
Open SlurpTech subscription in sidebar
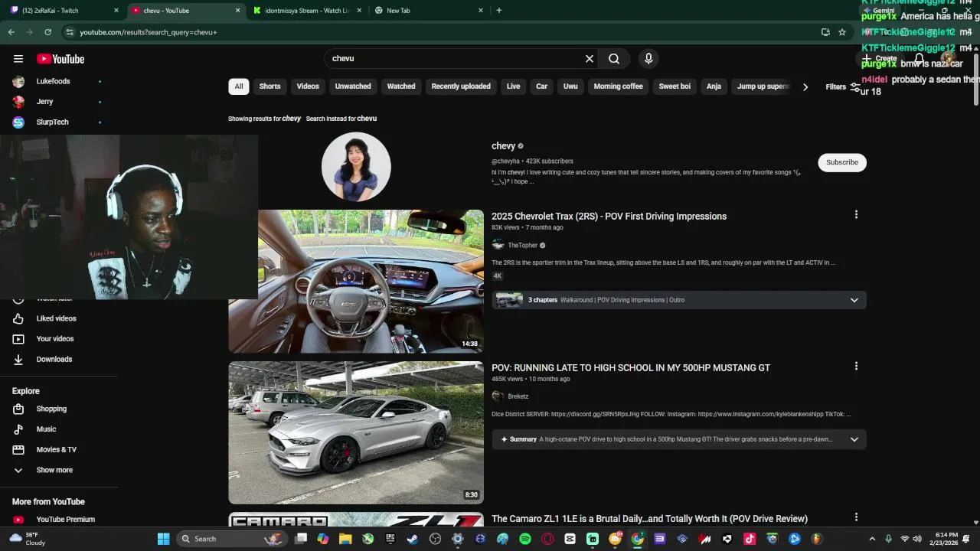coord(52,122)
